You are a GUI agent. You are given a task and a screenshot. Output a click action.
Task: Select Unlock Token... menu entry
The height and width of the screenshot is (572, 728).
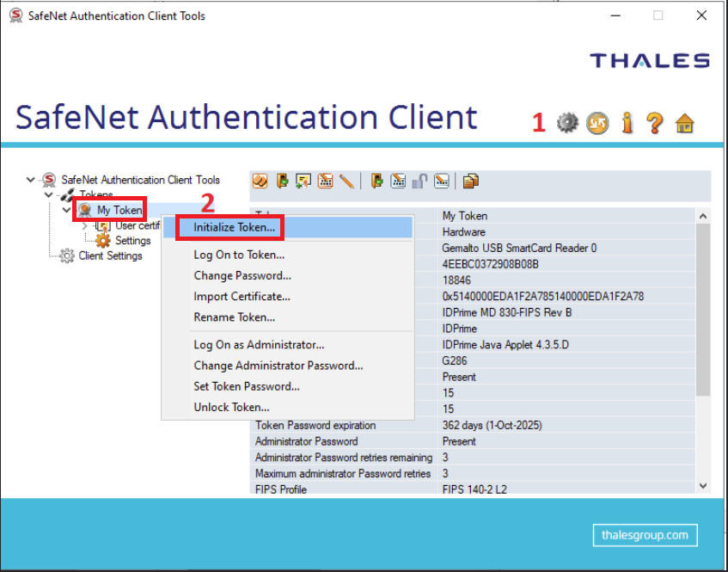288,408
